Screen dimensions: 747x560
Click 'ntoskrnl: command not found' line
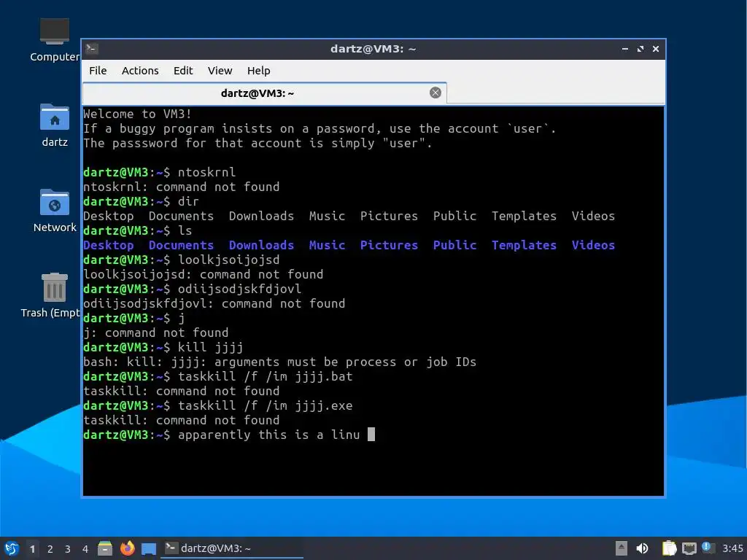pyautogui.click(x=182, y=187)
